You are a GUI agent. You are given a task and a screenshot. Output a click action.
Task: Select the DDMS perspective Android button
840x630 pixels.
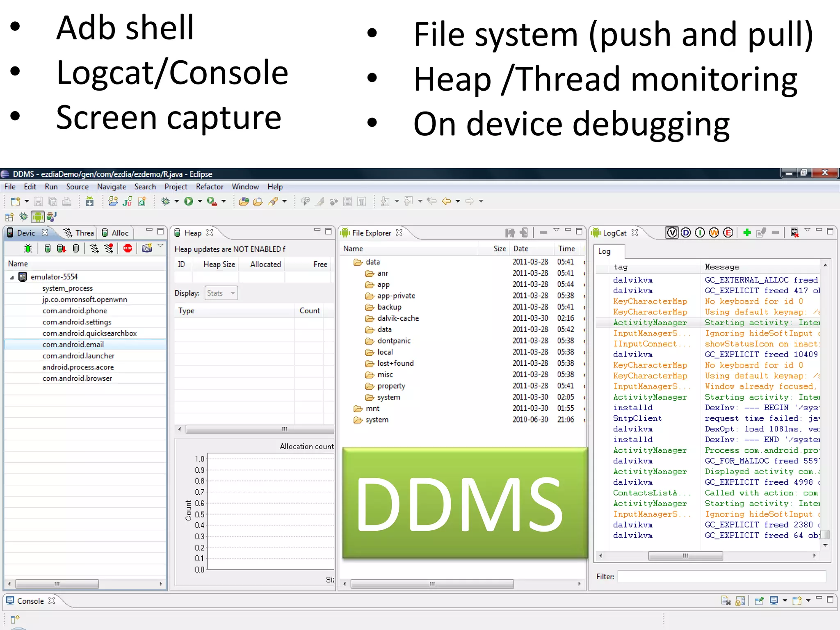click(38, 217)
